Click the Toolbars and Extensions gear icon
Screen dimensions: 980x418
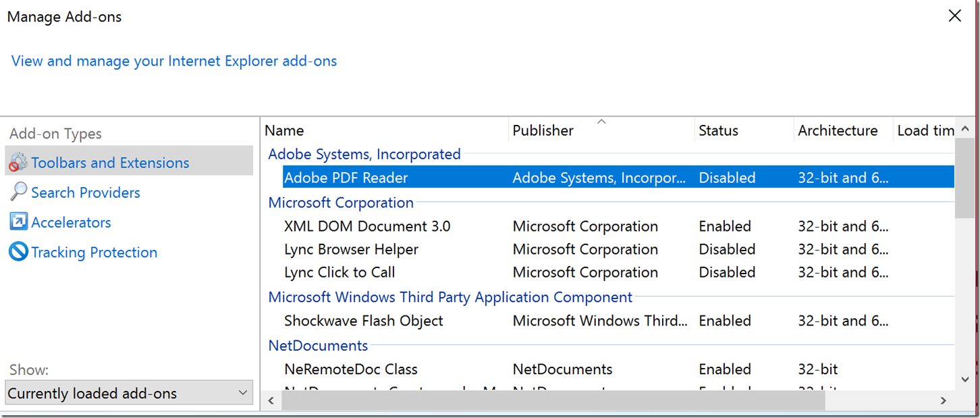[x=18, y=163]
